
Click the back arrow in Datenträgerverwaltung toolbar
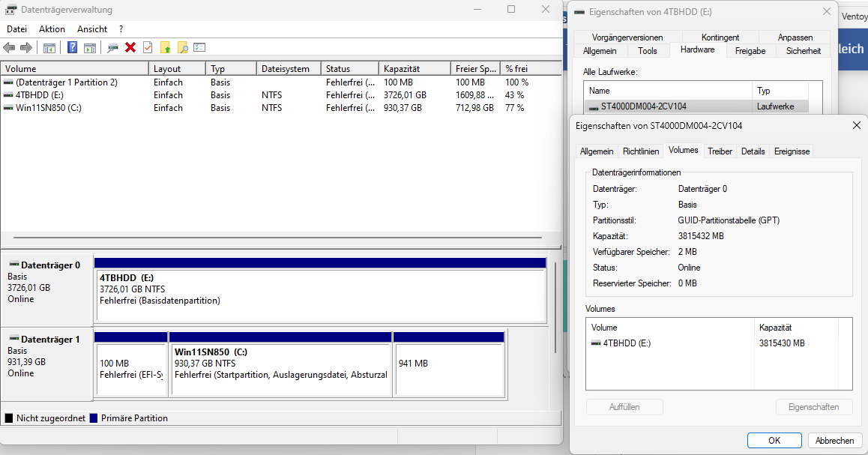tap(9, 48)
